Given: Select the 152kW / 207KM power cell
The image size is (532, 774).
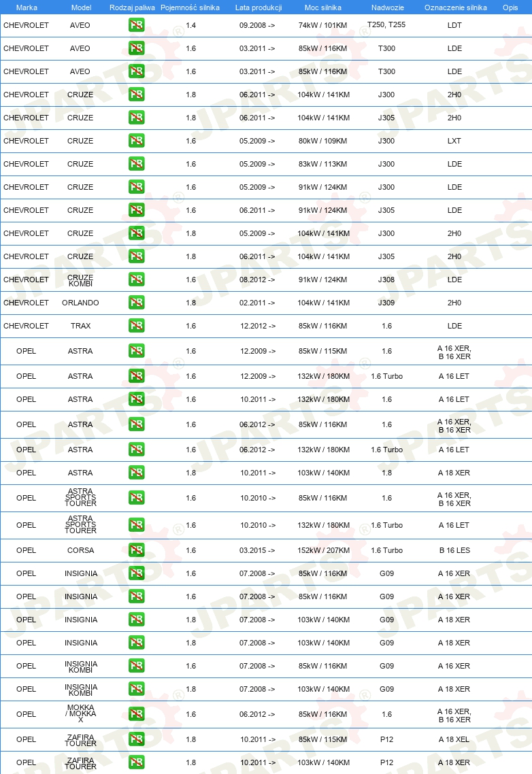Looking at the screenshot, I should tap(324, 550).
